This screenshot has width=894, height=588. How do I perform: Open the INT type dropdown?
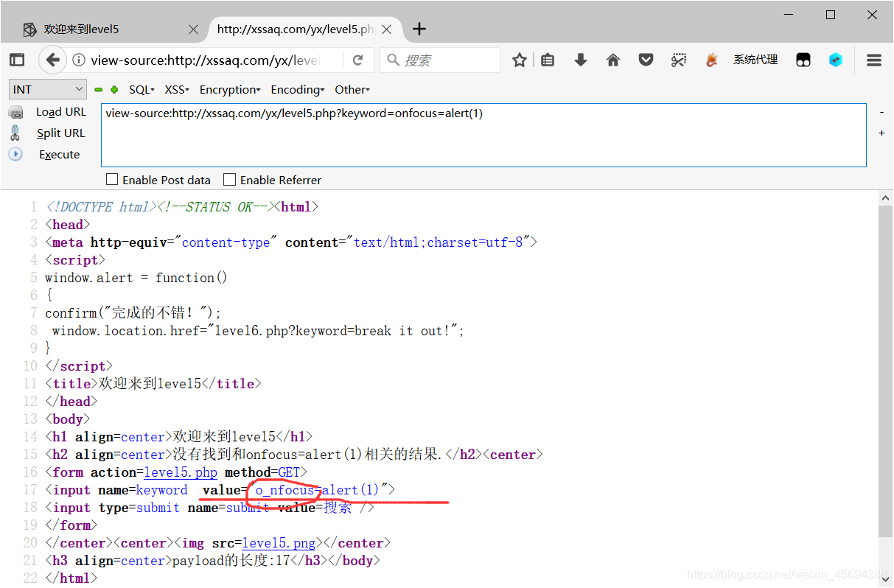pos(49,89)
